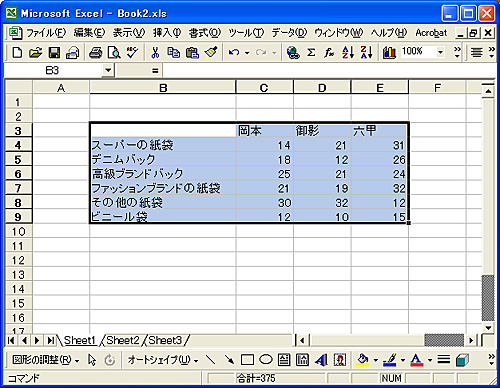Click the horizontal scrollbar right arrow
Viewport: 500px width, 388px height.
(471, 340)
